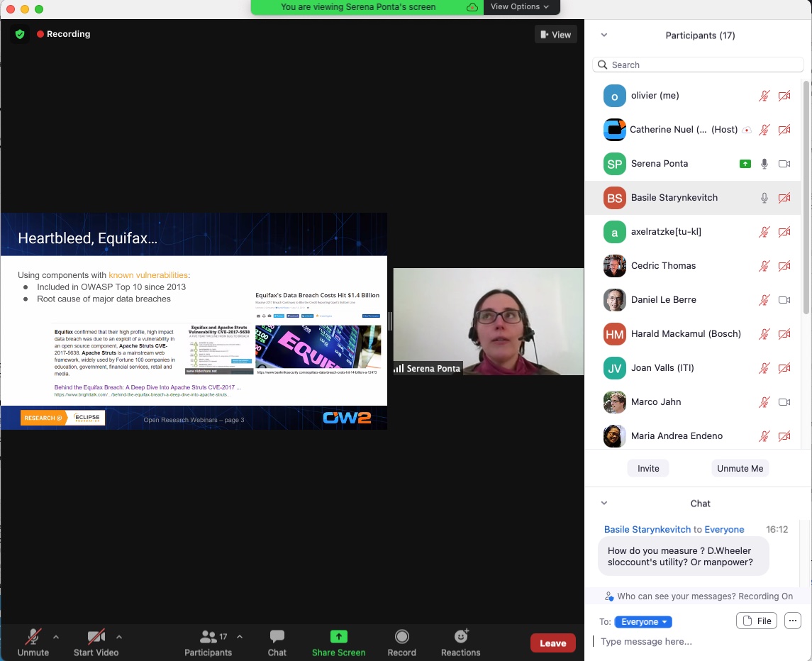Viewport: 812px width, 661px height.
Task: Click the File button in chat
Action: pos(756,621)
